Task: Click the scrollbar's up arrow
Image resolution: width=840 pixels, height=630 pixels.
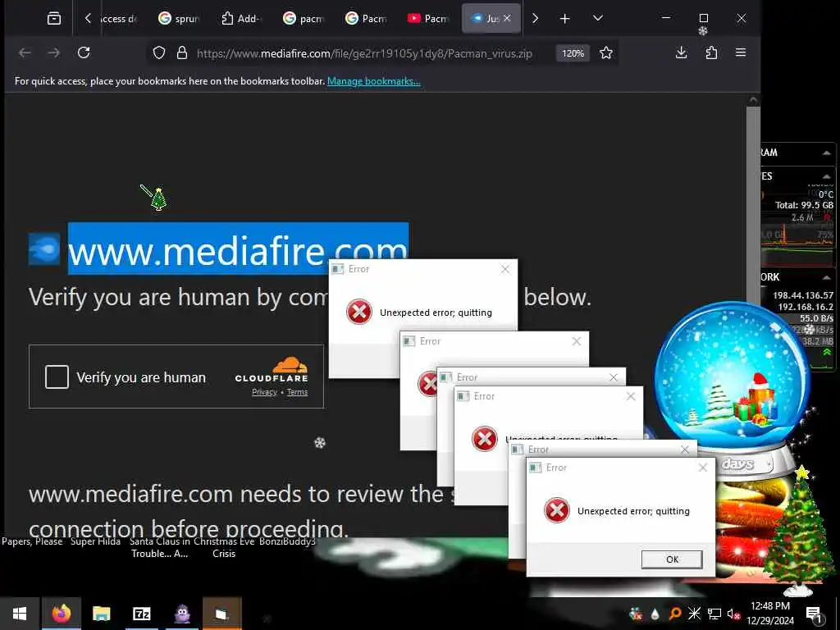Action: tap(753, 99)
